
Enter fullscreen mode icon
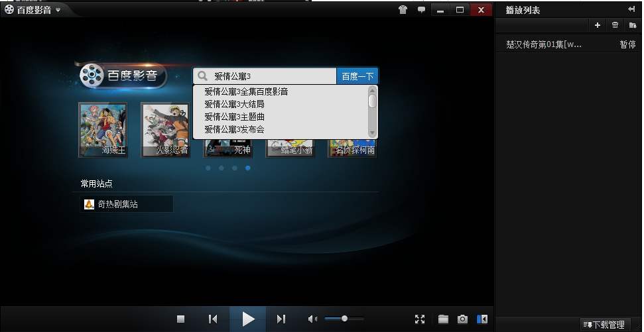[420, 319]
